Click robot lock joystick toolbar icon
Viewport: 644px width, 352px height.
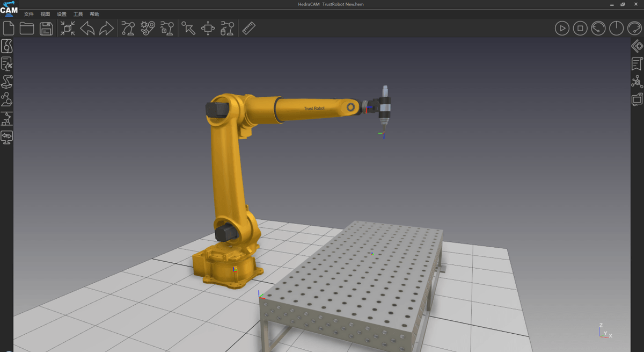167,28
